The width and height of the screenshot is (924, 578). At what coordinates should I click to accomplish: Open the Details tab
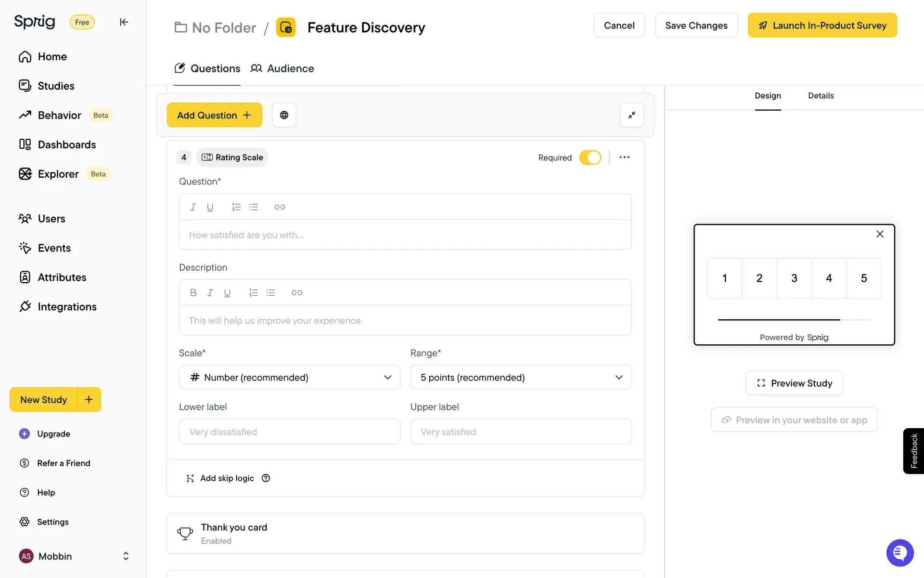pos(821,96)
